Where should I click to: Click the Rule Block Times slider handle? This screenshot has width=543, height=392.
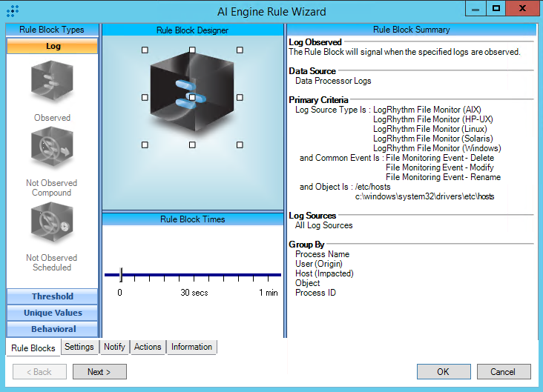coord(121,275)
